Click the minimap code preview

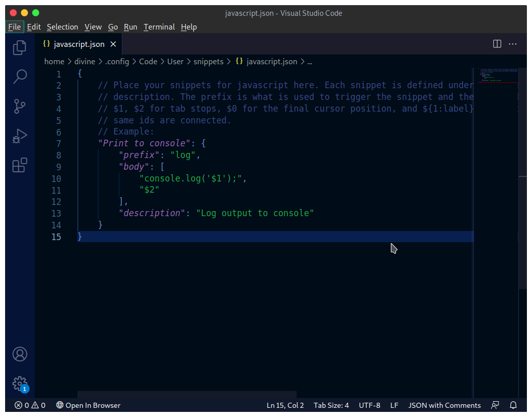click(497, 75)
